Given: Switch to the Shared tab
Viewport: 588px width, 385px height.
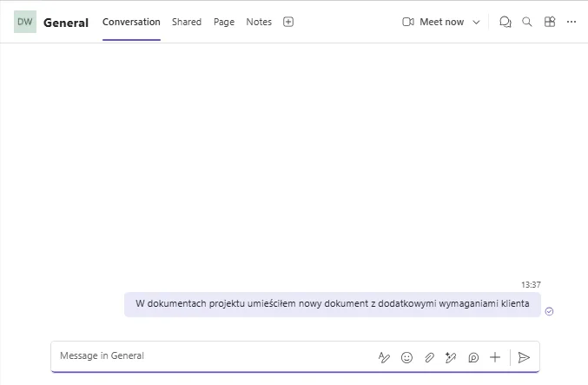Looking at the screenshot, I should coord(187,22).
